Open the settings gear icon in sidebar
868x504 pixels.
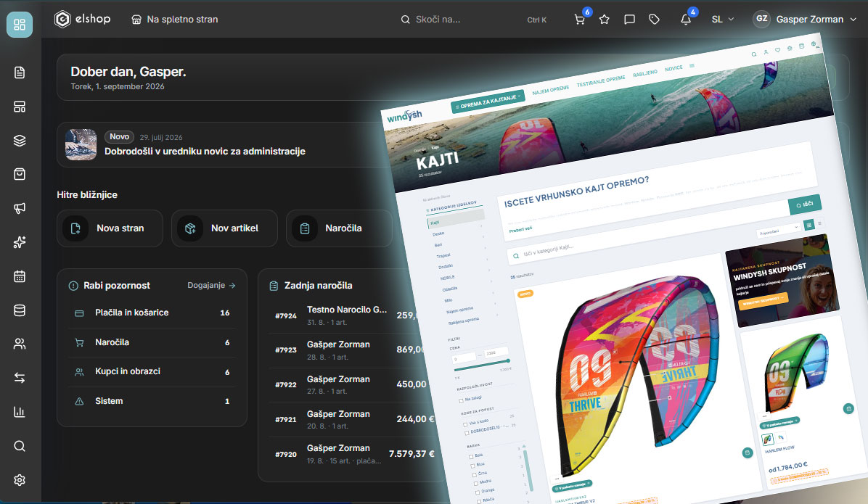point(20,479)
